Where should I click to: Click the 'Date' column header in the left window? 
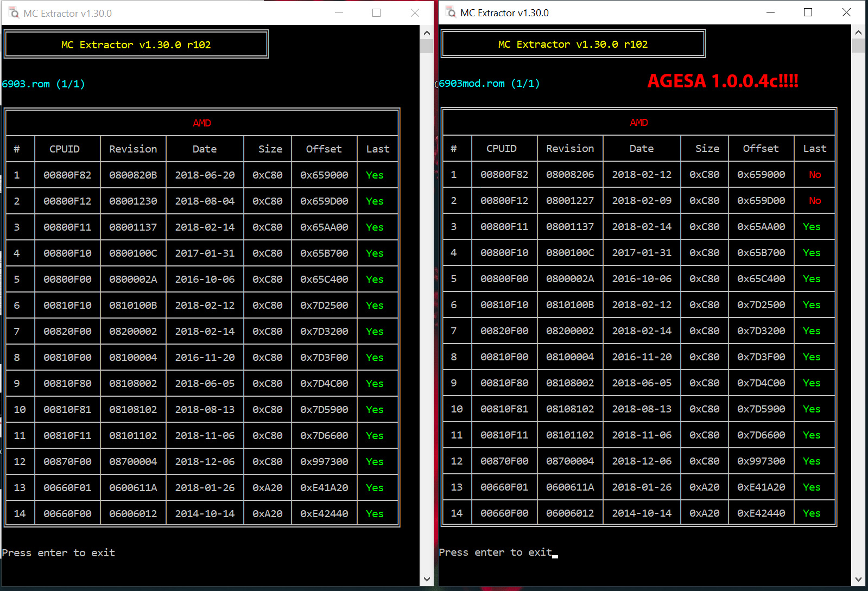coord(205,149)
